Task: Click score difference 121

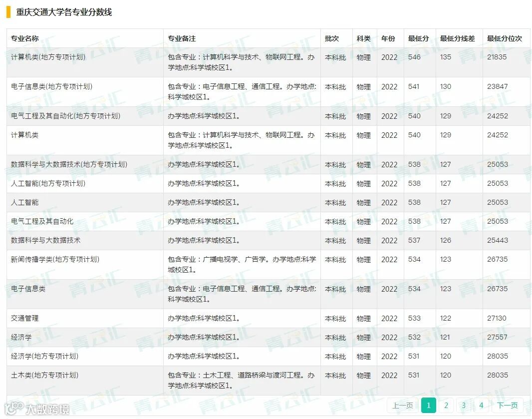Action: click(x=445, y=337)
